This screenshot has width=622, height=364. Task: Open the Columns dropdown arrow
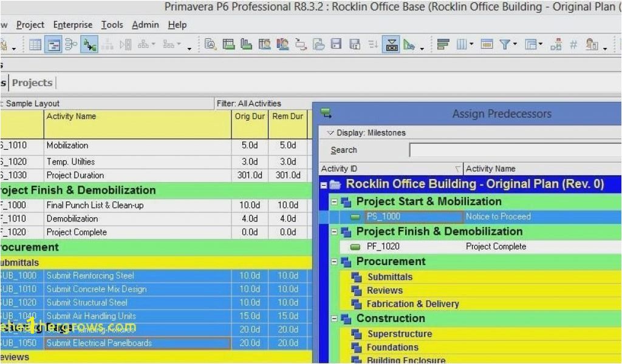(471, 44)
